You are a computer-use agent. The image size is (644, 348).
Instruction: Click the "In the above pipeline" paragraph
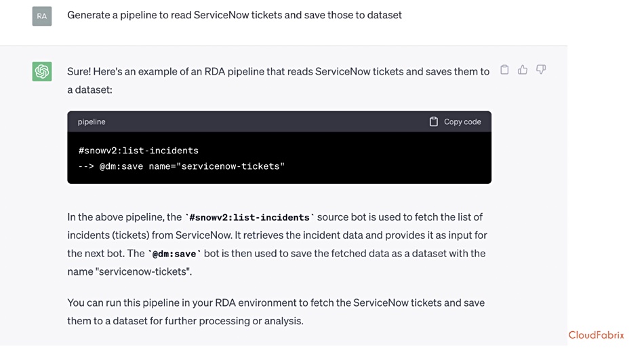277,244
